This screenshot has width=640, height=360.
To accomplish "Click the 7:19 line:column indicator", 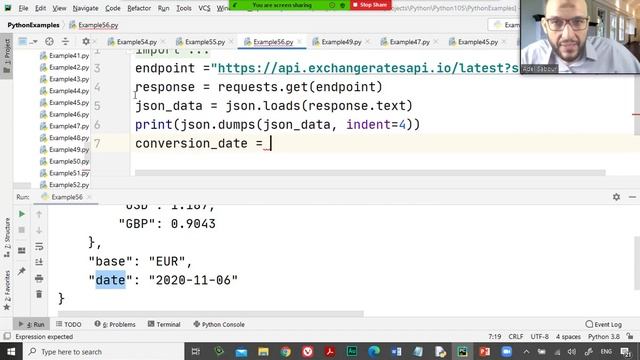I will pyautogui.click(x=495, y=337).
